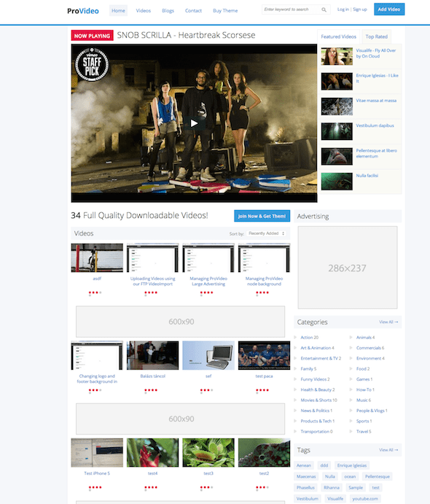Open the asdf video thumbnail
Viewport: 430px width, 504px height.
97,257
